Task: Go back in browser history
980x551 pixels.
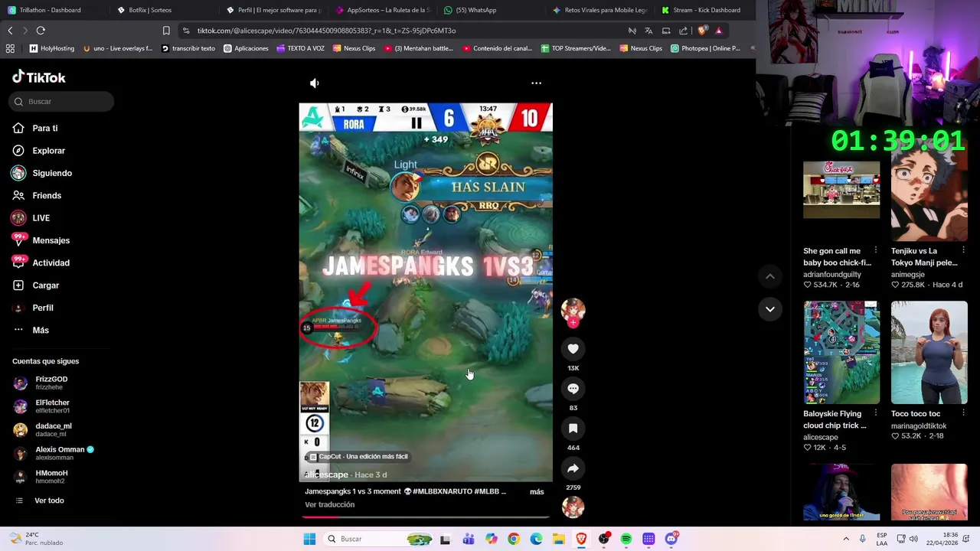Action: (x=10, y=31)
